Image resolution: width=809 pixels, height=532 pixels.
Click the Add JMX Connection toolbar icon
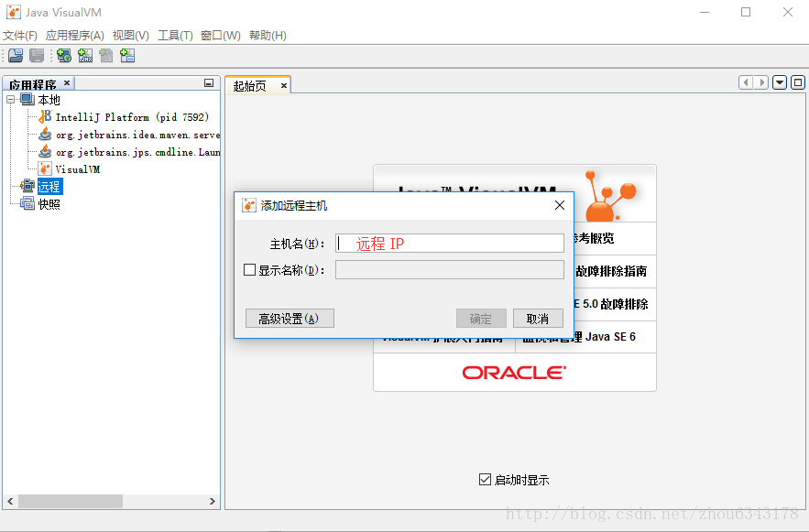point(85,56)
